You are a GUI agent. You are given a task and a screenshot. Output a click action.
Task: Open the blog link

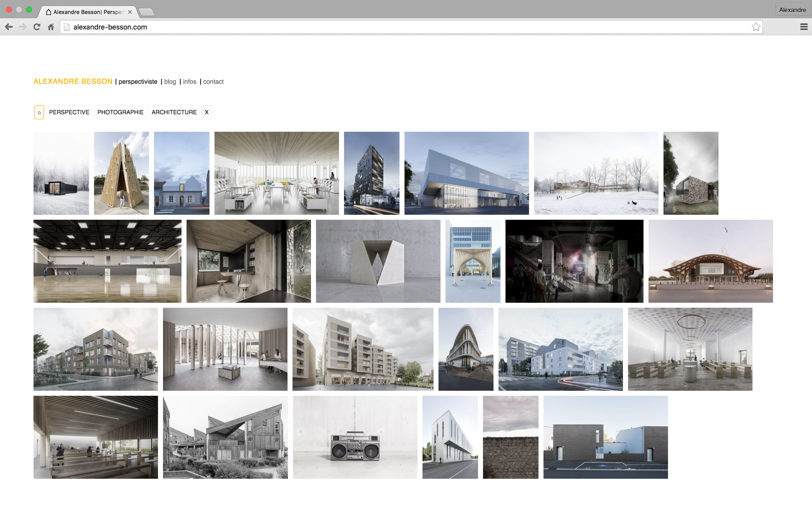click(170, 82)
